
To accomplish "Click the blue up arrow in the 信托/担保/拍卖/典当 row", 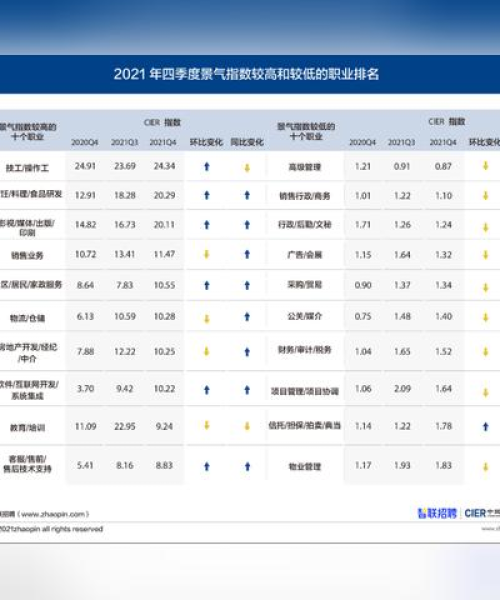I will 485,426.
